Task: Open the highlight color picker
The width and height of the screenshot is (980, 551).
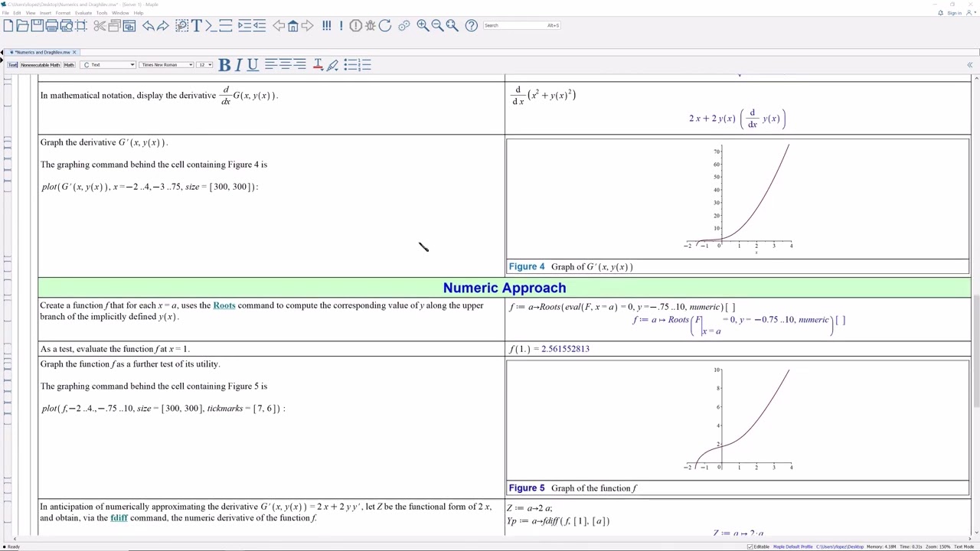Action: click(x=332, y=65)
